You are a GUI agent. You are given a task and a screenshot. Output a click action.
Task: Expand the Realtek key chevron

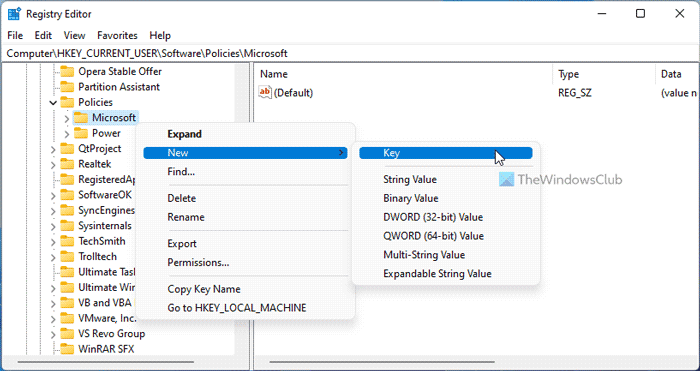[x=53, y=164]
